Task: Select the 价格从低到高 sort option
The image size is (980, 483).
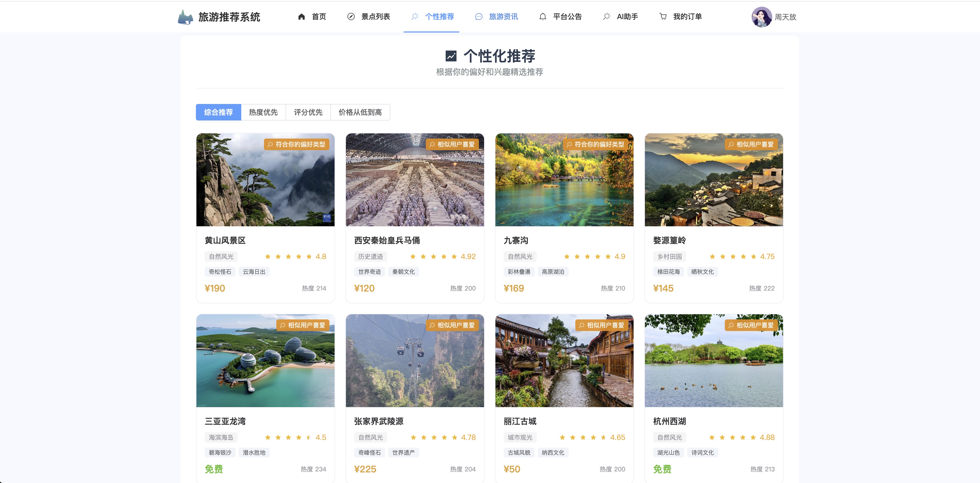Action: (x=360, y=112)
